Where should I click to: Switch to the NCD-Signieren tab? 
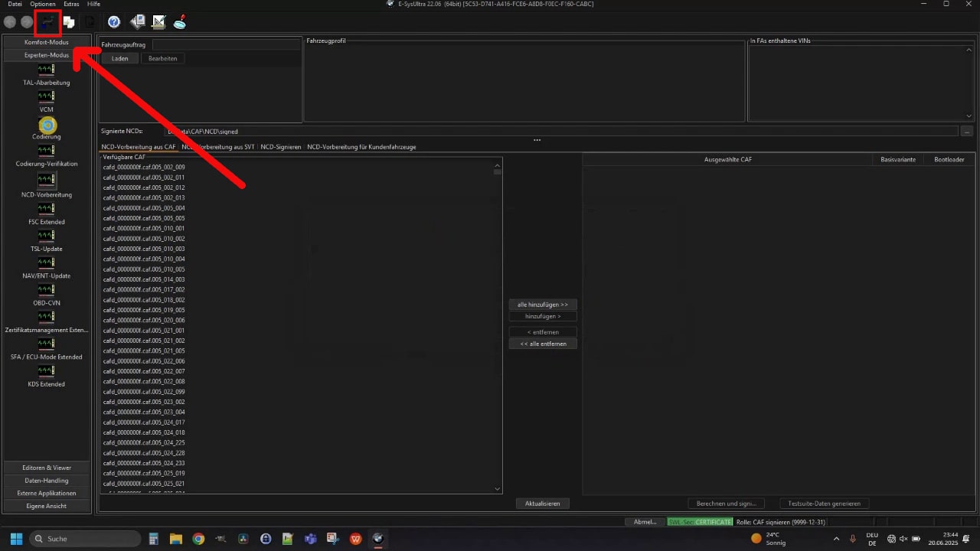tap(280, 147)
